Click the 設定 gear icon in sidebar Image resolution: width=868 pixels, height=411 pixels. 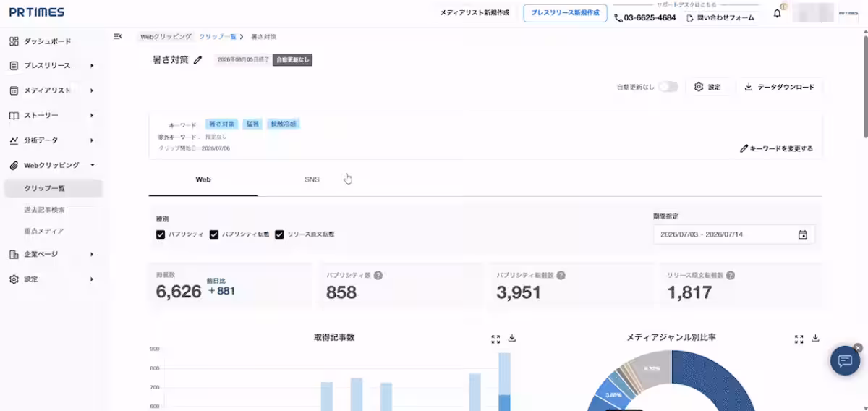pyautogui.click(x=14, y=279)
